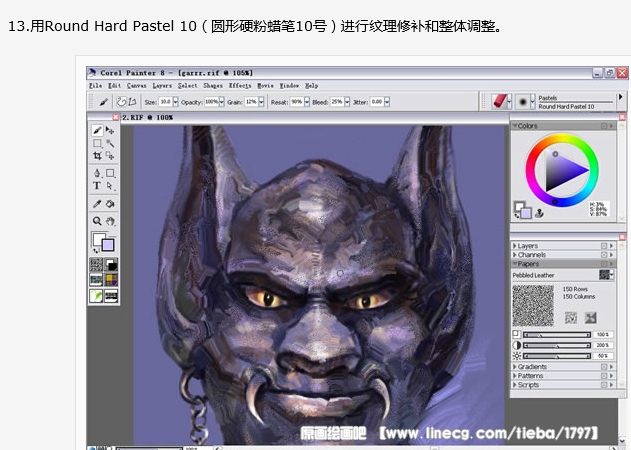
Task: Open the Canvas menu
Action: coord(137,86)
